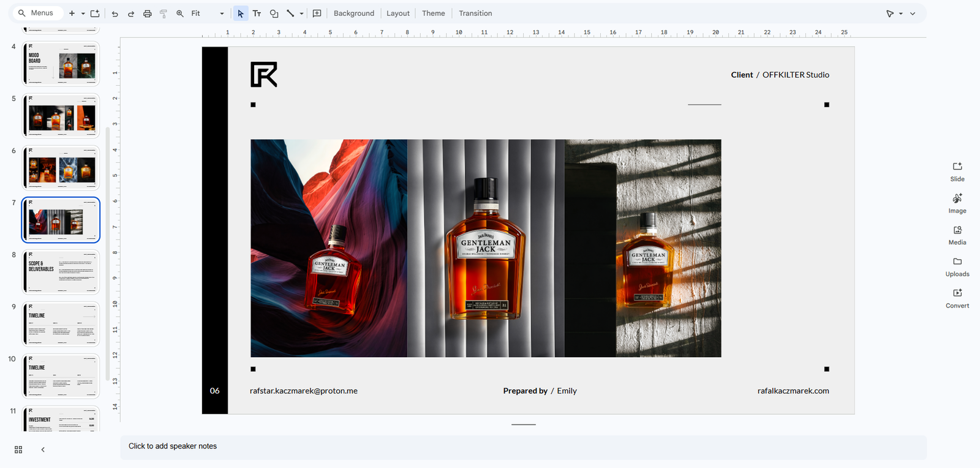Image resolution: width=980 pixels, height=468 pixels.
Task: Select slide 8 Scope & Deliverables thumbnail
Action: (x=61, y=272)
